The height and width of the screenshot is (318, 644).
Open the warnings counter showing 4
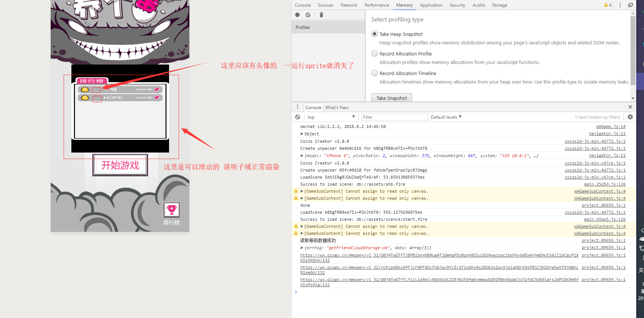pyautogui.click(x=608, y=5)
